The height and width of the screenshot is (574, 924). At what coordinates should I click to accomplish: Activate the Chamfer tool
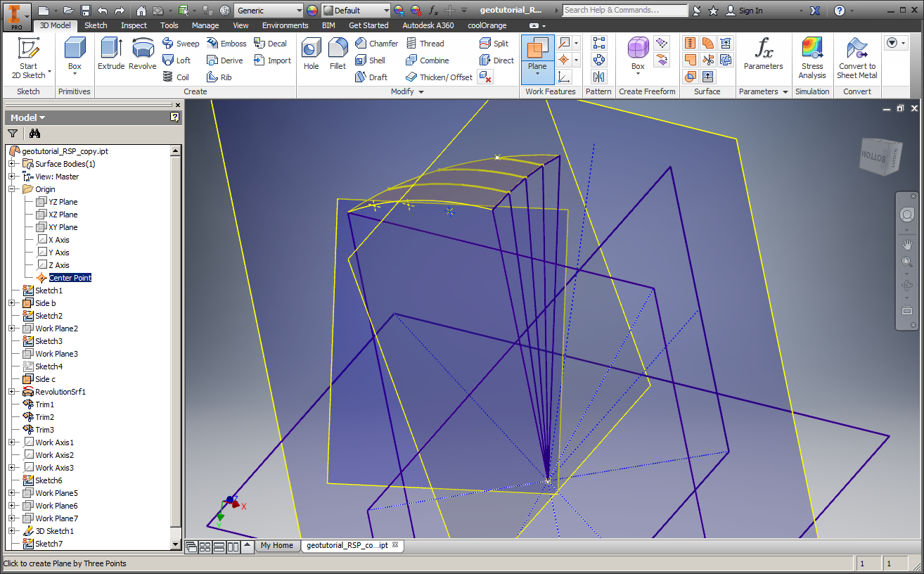pyautogui.click(x=376, y=44)
